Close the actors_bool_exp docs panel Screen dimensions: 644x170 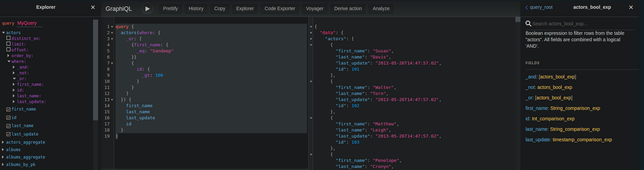631,7
